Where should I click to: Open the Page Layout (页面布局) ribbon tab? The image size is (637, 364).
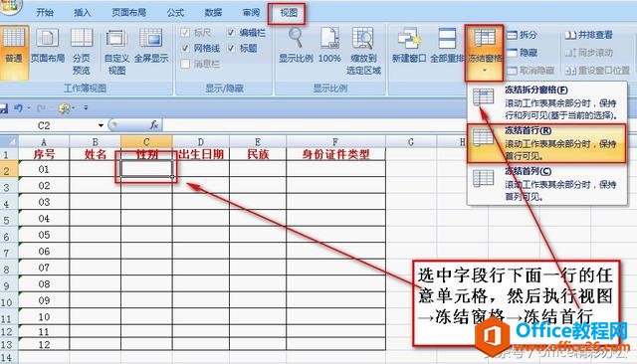tap(128, 13)
